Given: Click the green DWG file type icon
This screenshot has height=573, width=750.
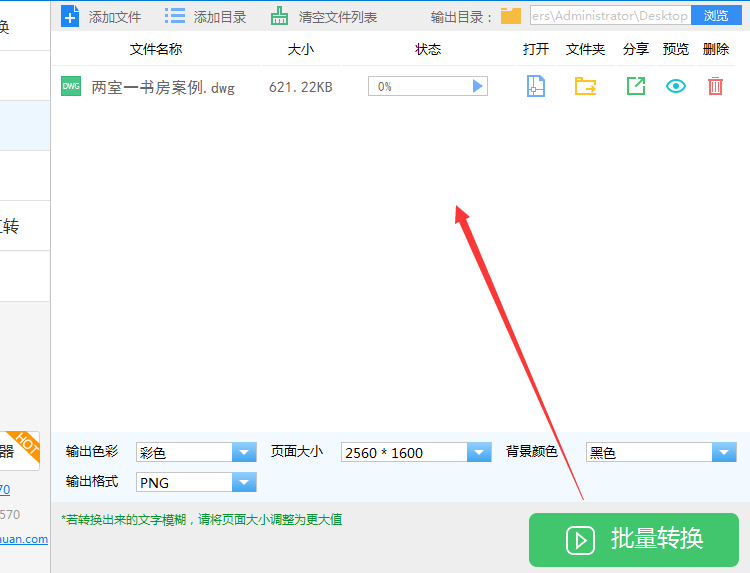Looking at the screenshot, I should [x=71, y=86].
